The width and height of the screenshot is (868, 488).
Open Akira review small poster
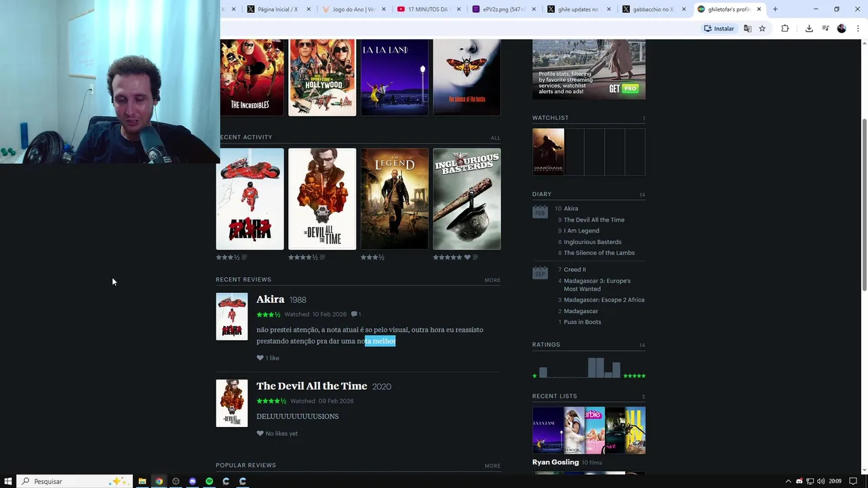click(x=232, y=317)
